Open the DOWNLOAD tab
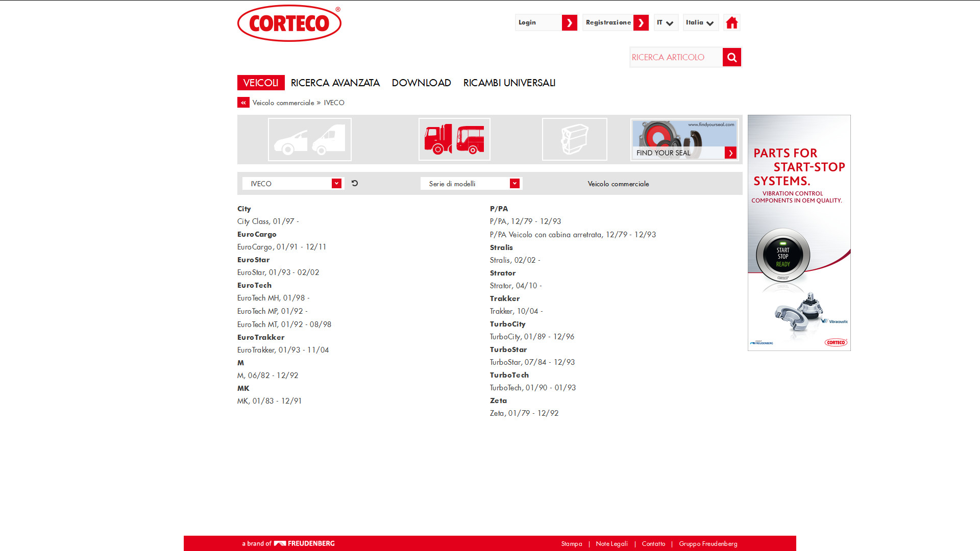 coord(422,83)
